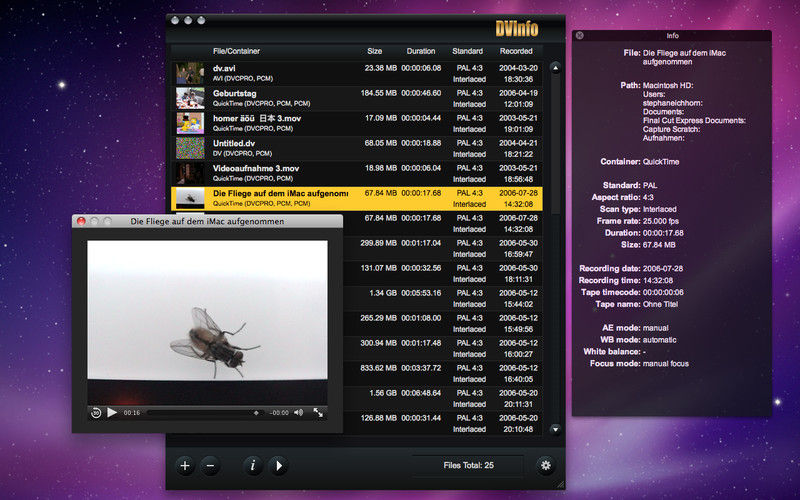Click the Untitled.dv noise thumbnail
Image resolution: width=800 pixels, height=500 pixels.
coord(190,148)
